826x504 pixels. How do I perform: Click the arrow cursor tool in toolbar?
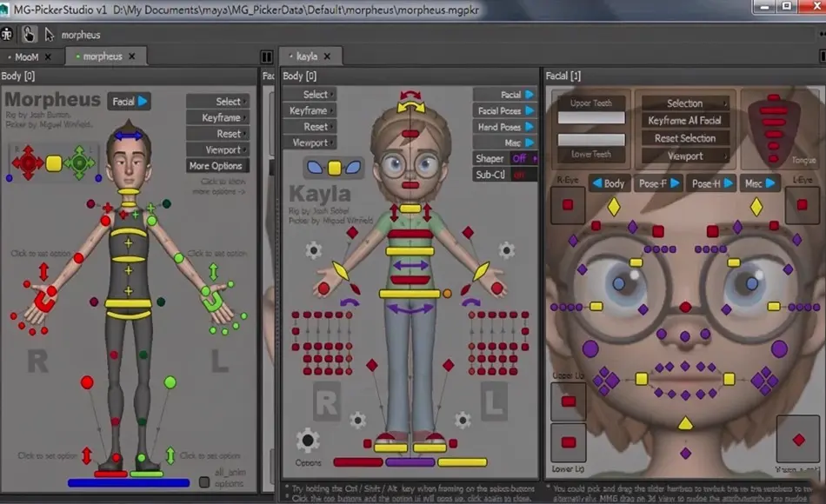(49, 35)
